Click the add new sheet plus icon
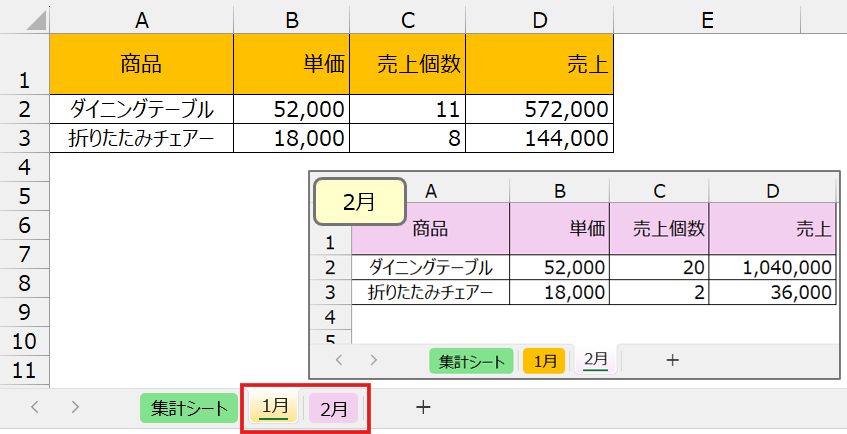The height and width of the screenshot is (434, 847). tap(423, 407)
